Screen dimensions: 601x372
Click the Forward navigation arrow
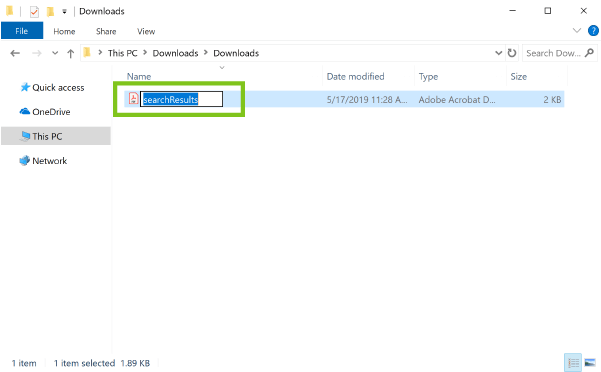coord(37,53)
